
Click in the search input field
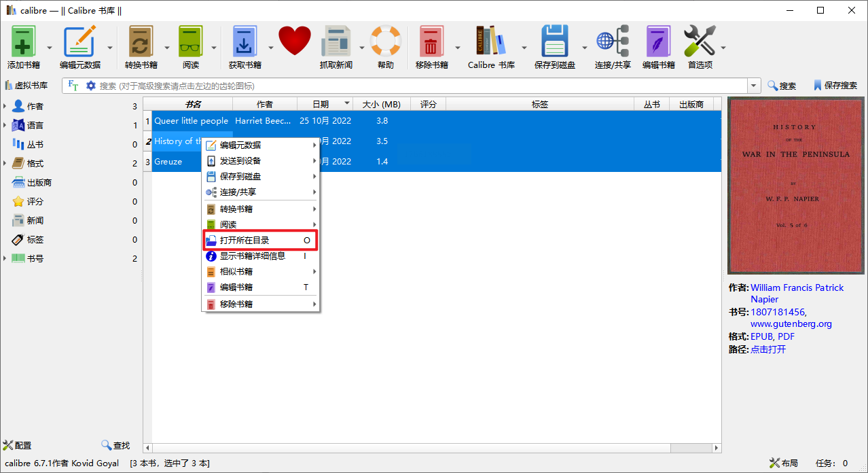(x=421, y=86)
